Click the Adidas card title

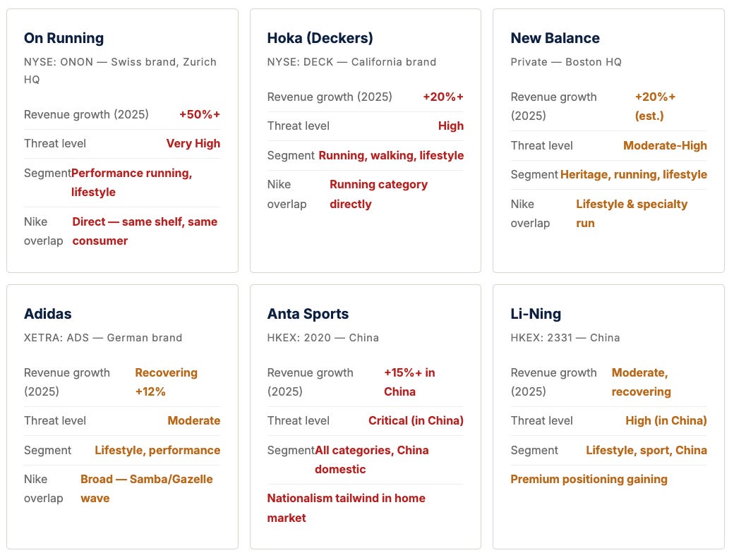[x=48, y=313]
